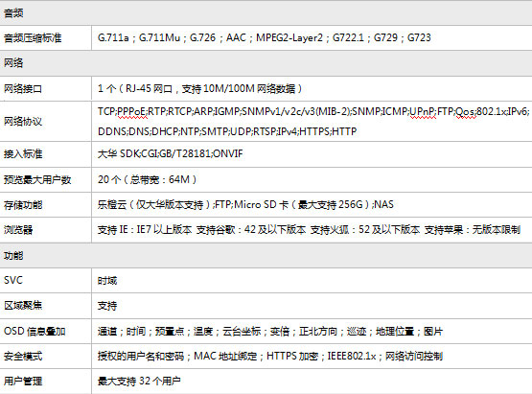The width and height of the screenshot is (532, 394).
Task: Click the 最大支持 32 个用户 value
Action: pyautogui.click(x=139, y=382)
